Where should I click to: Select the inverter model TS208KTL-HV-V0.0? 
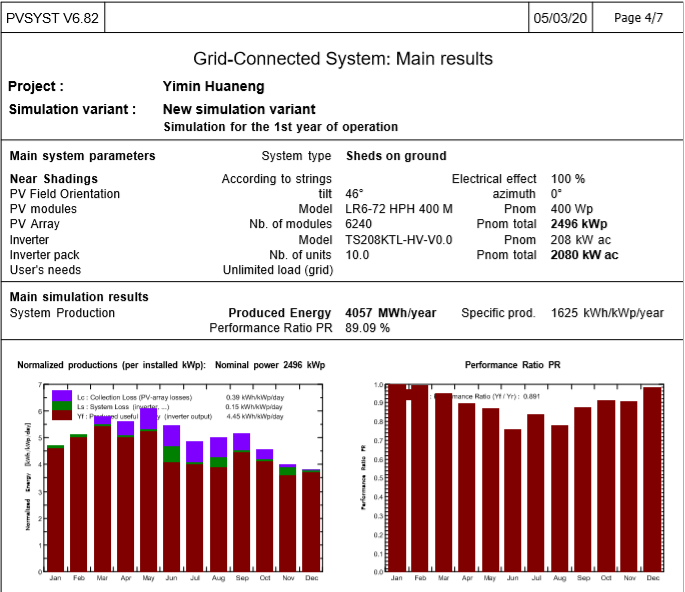tap(398, 240)
